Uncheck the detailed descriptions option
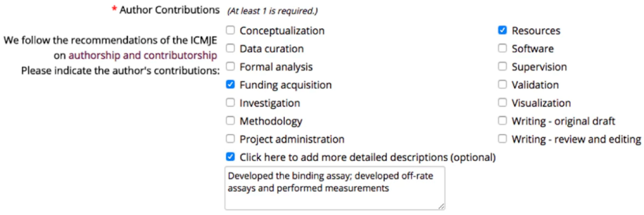The image size is (644, 215). (x=230, y=157)
